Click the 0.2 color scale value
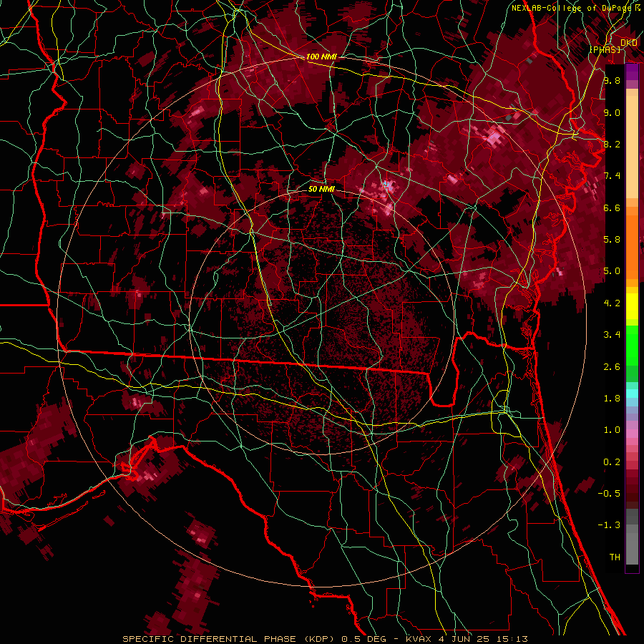Image resolution: width=644 pixels, height=644 pixels. pyautogui.click(x=612, y=462)
